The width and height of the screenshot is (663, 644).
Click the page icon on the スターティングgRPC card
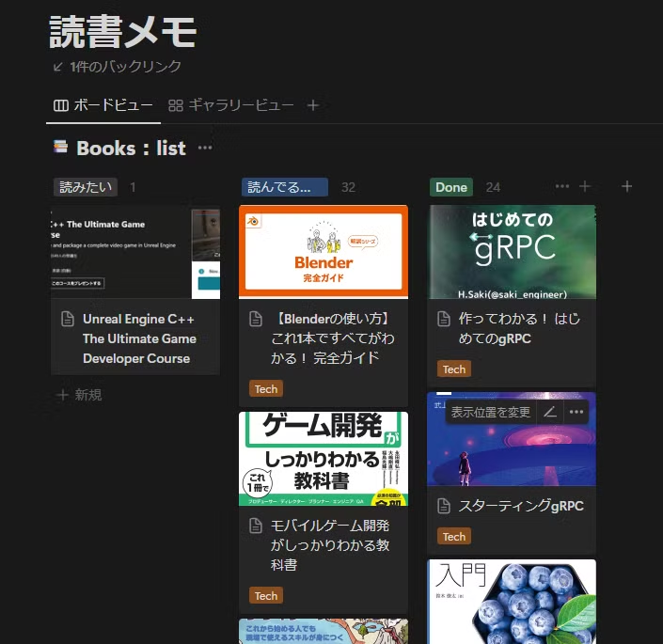point(444,506)
